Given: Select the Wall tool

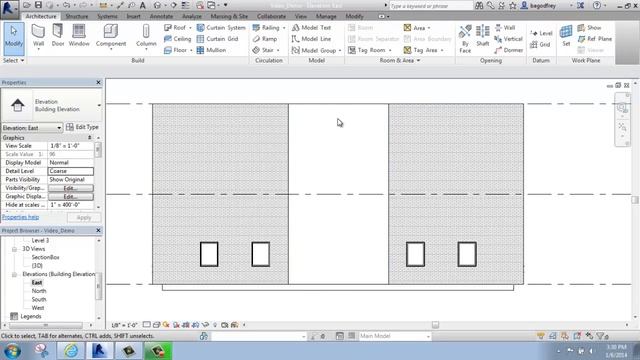Looking at the screenshot, I should coord(38,37).
